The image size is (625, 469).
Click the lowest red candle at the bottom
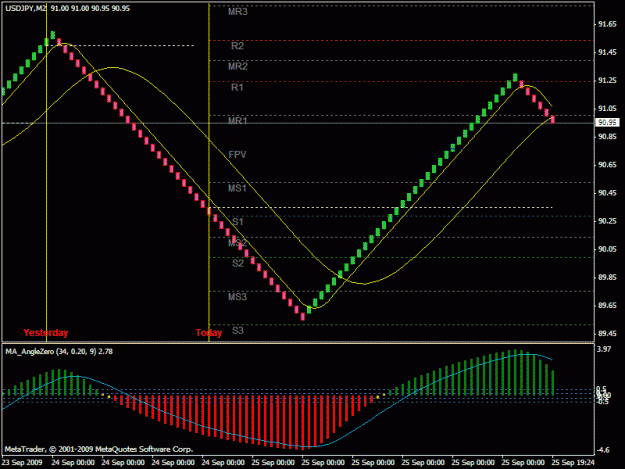(x=303, y=317)
